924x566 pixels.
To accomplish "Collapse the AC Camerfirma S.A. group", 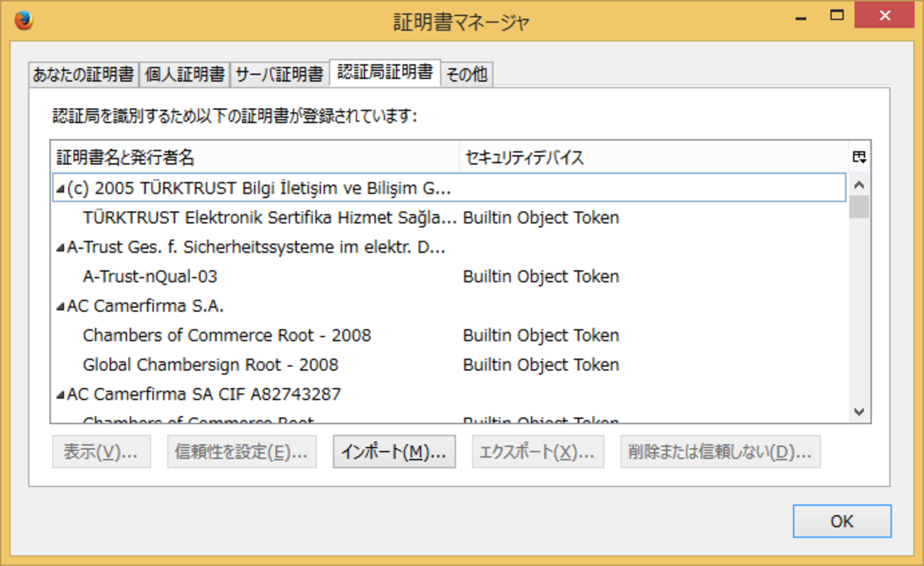I will coord(60,307).
